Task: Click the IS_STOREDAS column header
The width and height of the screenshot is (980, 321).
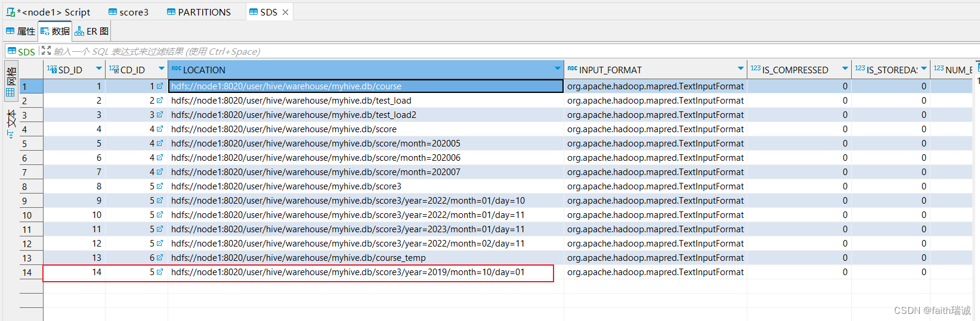Action: pyautogui.click(x=892, y=70)
